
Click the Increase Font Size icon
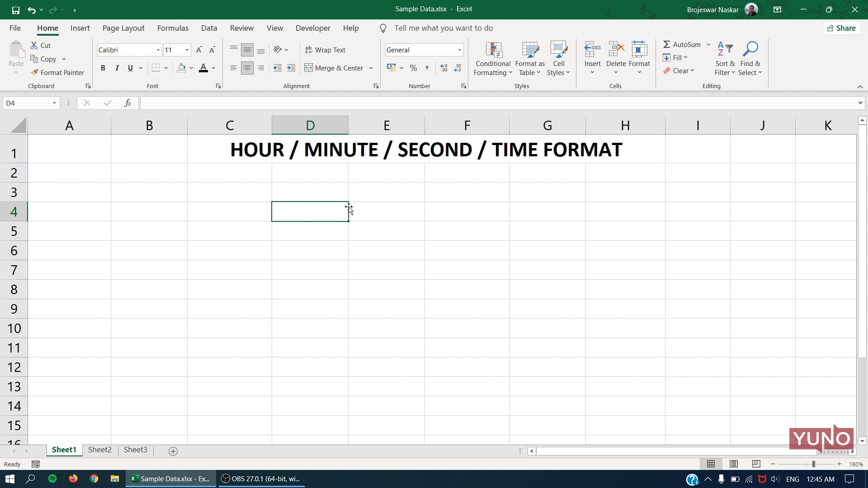(x=199, y=50)
